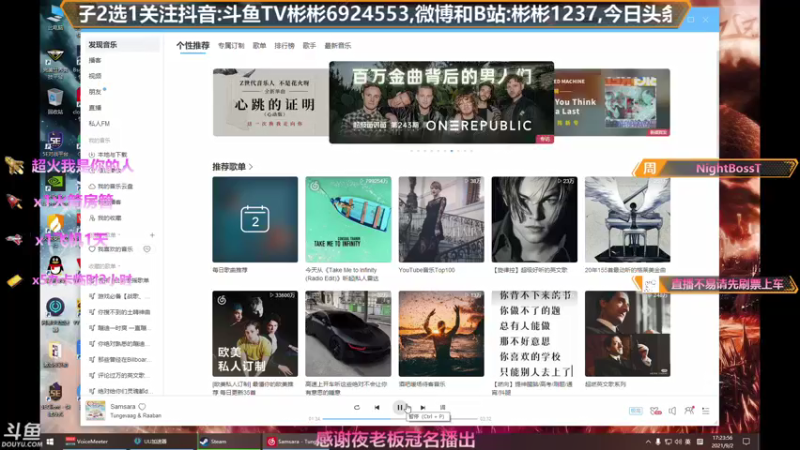The height and width of the screenshot is (450, 800).
Task: Switch to the 专属定制 tab
Action: pyautogui.click(x=231, y=45)
